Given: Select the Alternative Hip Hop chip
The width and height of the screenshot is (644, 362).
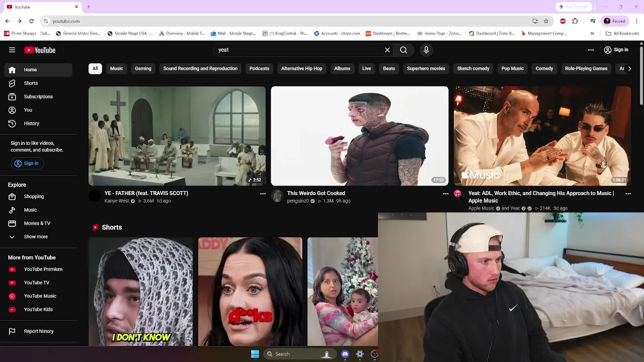Looking at the screenshot, I should coord(301,68).
